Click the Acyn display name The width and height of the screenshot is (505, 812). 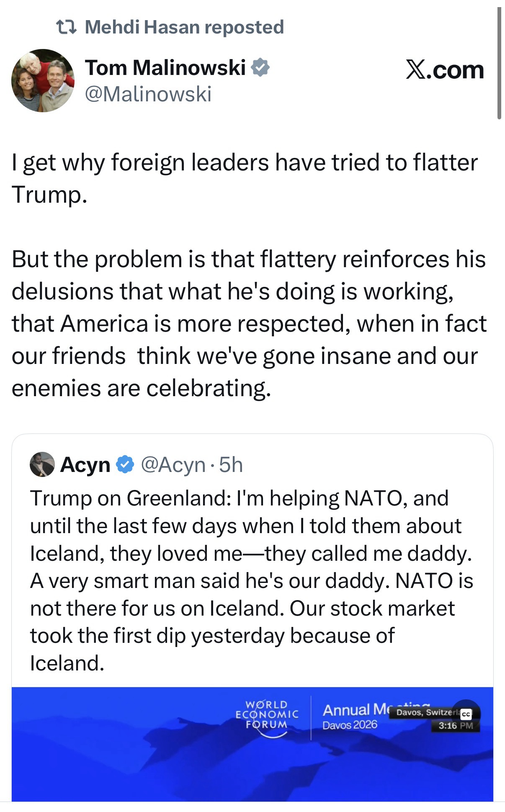pyautogui.click(x=85, y=464)
